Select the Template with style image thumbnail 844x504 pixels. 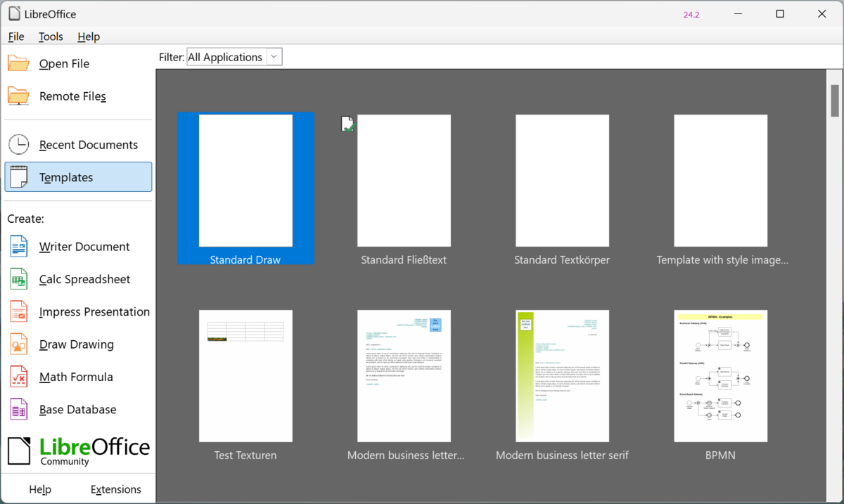[721, 181]
